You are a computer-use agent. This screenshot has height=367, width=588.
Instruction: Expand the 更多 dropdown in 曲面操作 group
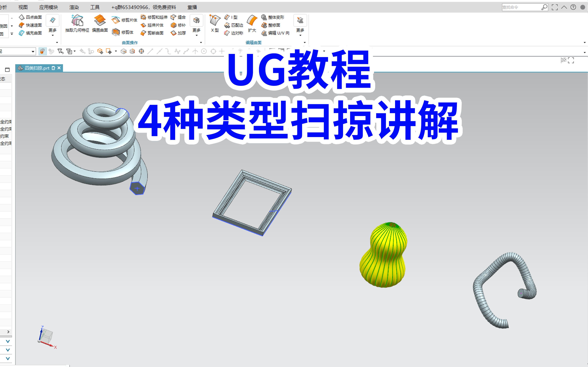[x=196, y=32]
